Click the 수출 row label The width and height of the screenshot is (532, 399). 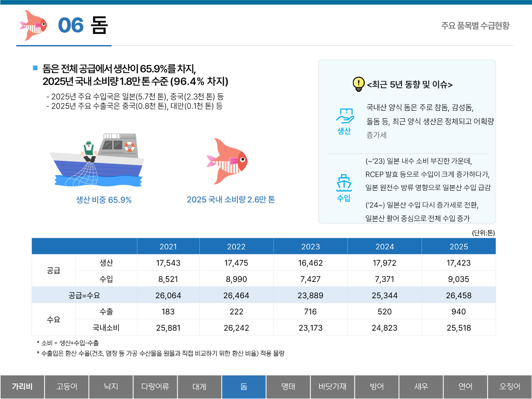pyautogui.click(x=106, y=312)
